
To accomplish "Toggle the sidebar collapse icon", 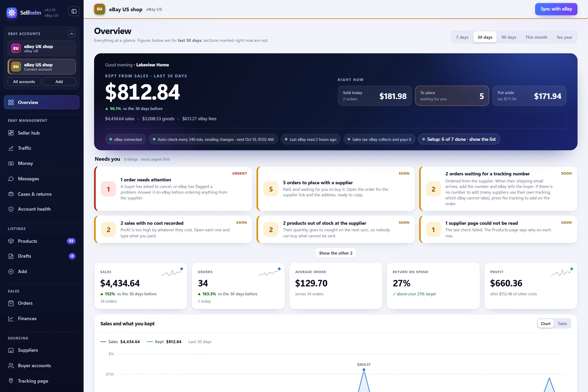I will [74, 11].
